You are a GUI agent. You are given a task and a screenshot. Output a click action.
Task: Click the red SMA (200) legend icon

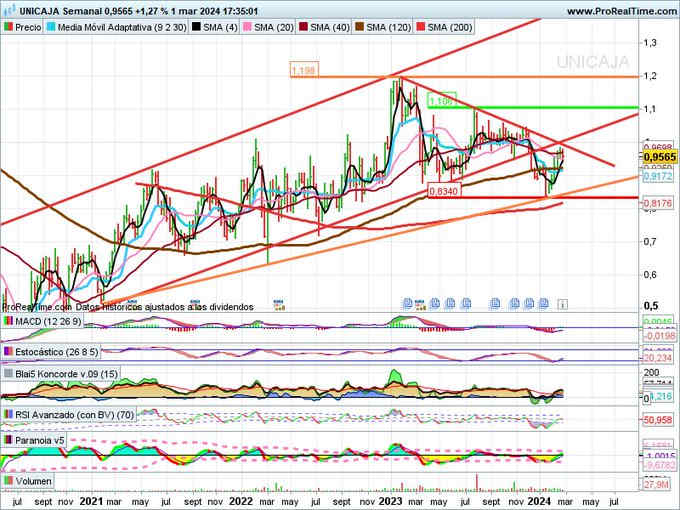click(x=421, y=27)
